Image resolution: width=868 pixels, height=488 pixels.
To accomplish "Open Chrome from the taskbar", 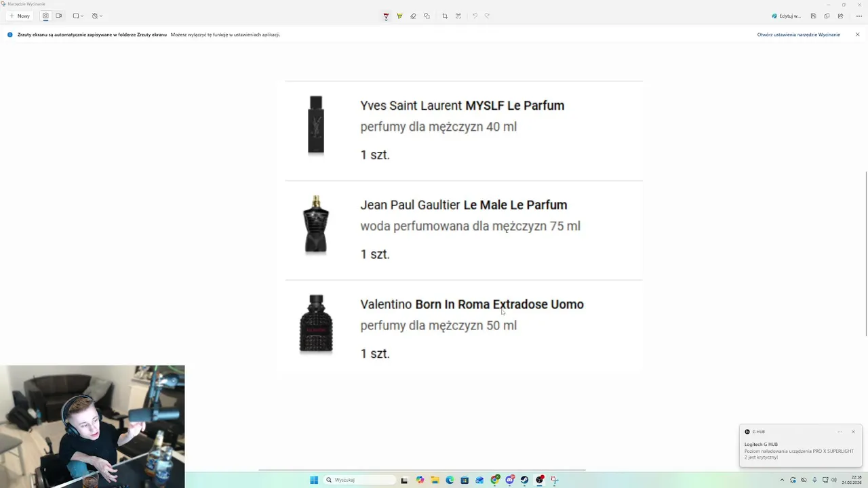I will point(495,480).
